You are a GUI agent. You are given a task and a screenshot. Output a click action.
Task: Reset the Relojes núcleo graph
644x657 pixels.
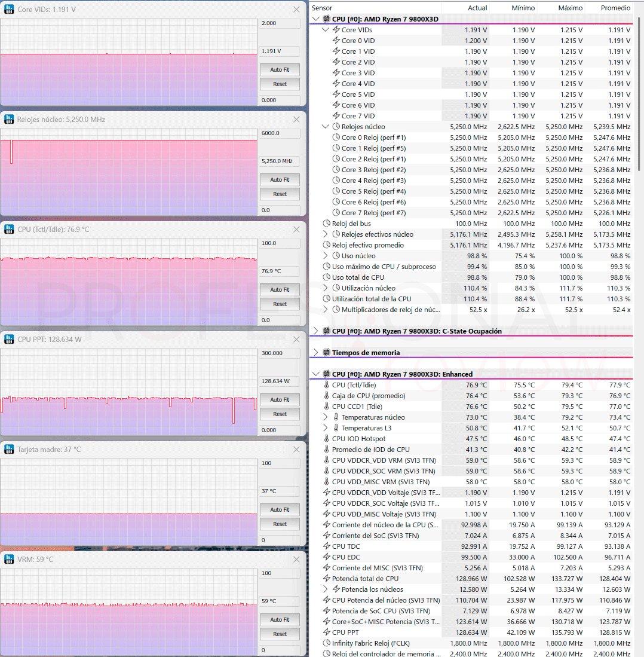click(x=280, y=194)
